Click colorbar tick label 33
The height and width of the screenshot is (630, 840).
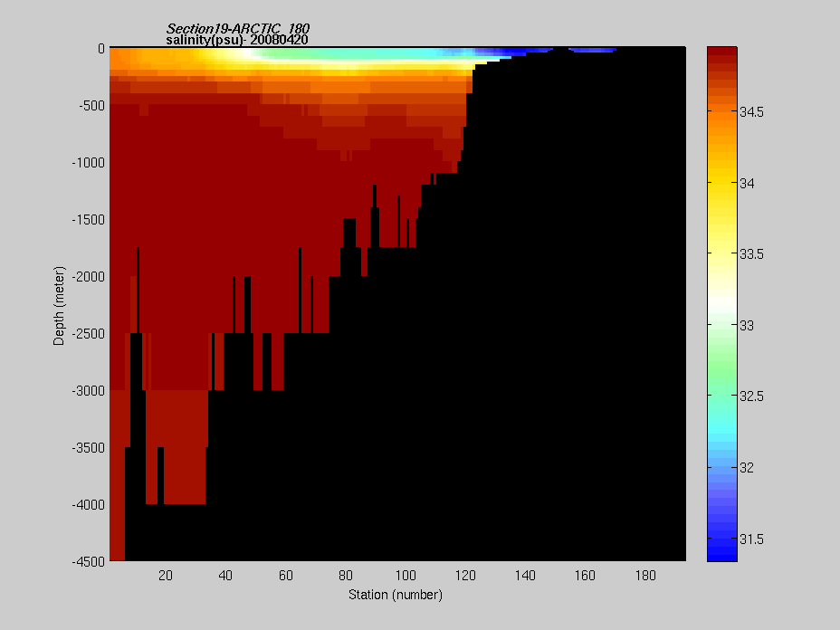click(747, 326)
